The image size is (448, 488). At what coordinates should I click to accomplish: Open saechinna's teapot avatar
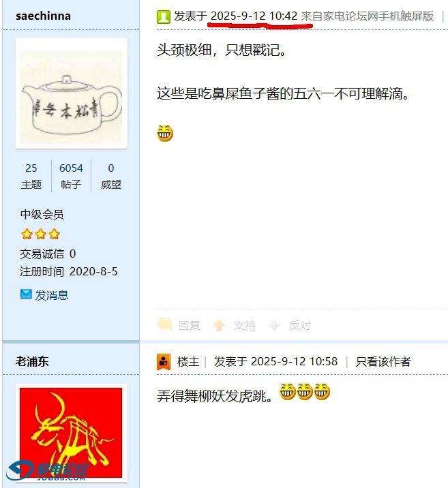click(x=72, y=93)
